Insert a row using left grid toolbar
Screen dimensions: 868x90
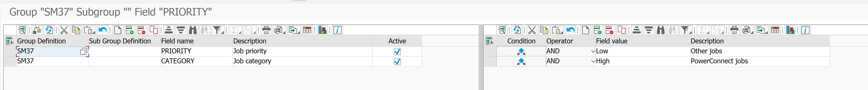(x=129, y=30)
